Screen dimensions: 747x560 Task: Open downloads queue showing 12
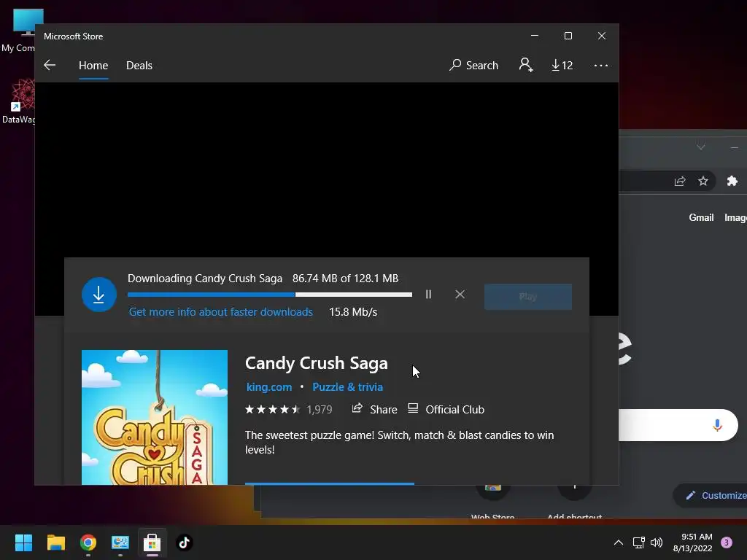coord(562,65)
